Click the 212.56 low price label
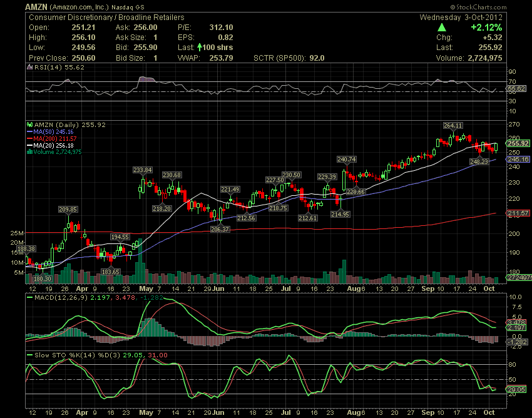 (x=247, y=218)
